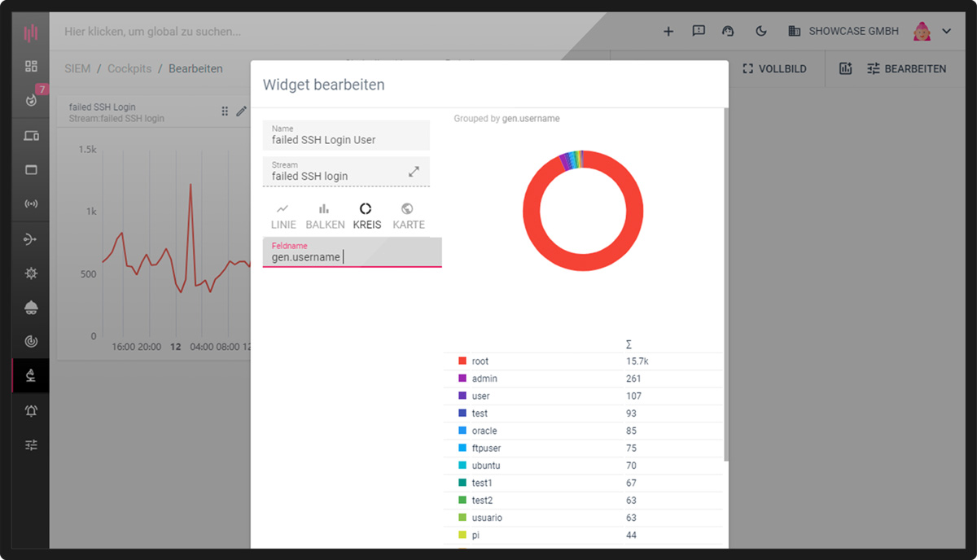Select the LINIE chart type

click(283, 217)
